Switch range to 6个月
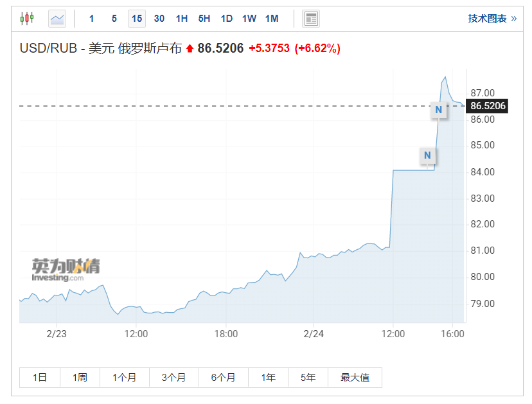Viewport: 532px width, 404px height. 223,378
